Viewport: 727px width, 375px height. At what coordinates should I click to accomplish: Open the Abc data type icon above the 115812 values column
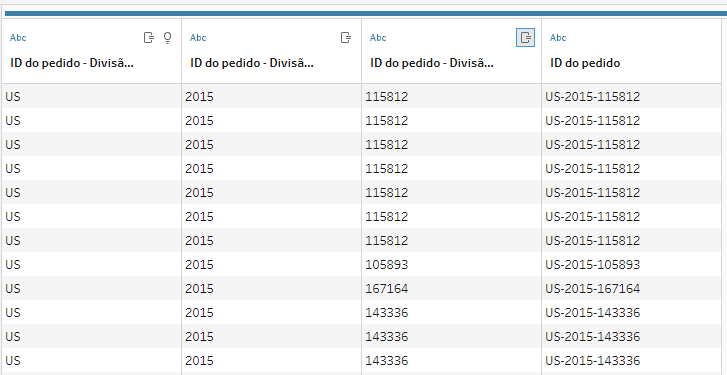coord(378,38)
